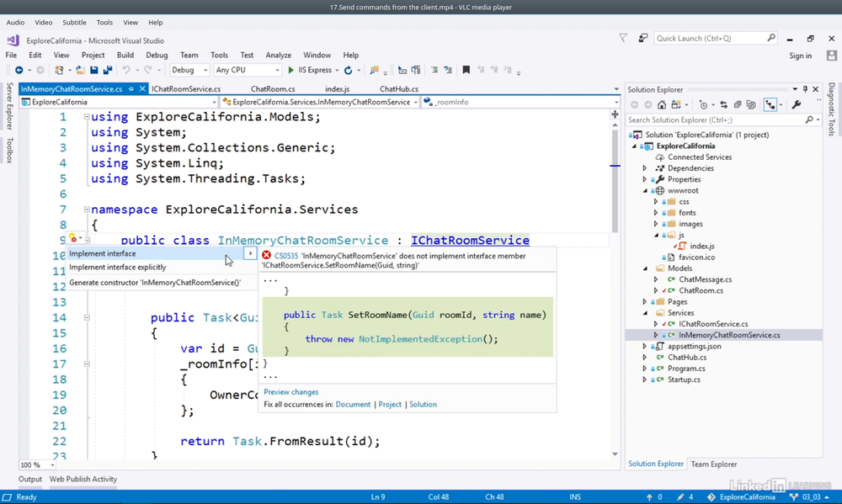Click the browser Refresh icon in toolbar
Image resolution: width=842 pixels, height=504 pixels.
point(348,71)
